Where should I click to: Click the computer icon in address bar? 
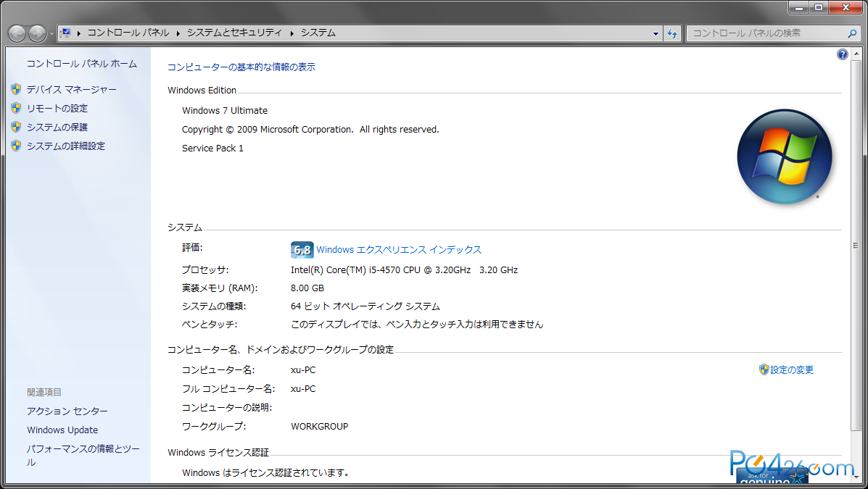pos(65,33)
